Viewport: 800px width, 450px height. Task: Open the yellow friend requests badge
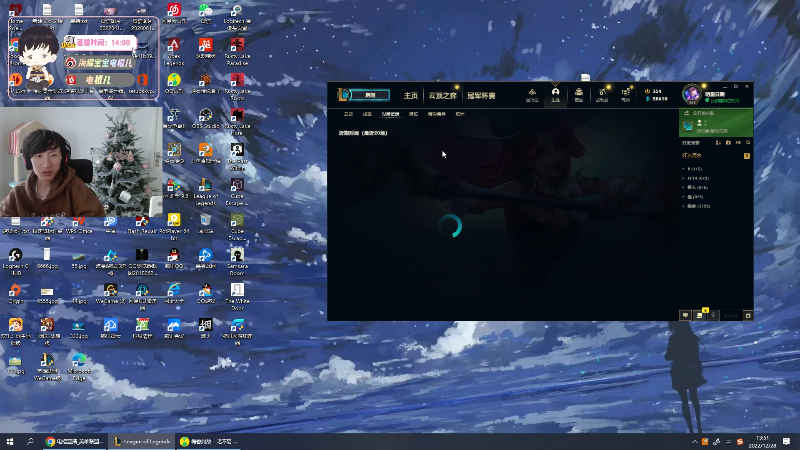click(x=747, y=156)
